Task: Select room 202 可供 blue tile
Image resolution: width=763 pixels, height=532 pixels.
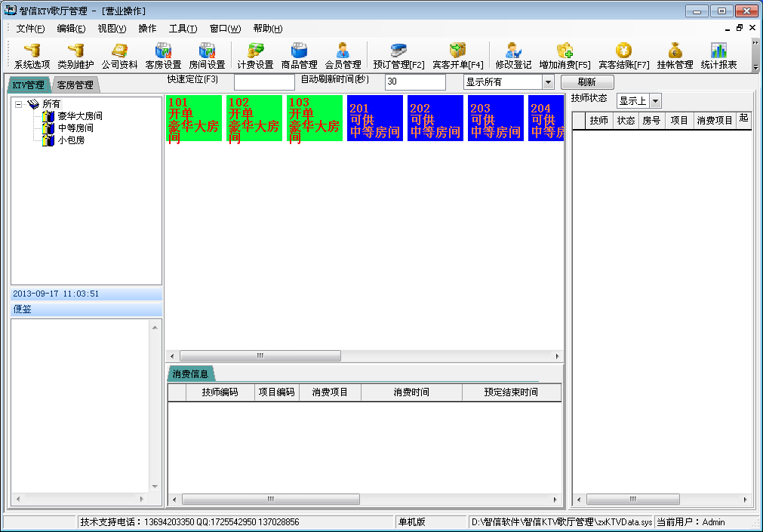Action: point(435,118)
